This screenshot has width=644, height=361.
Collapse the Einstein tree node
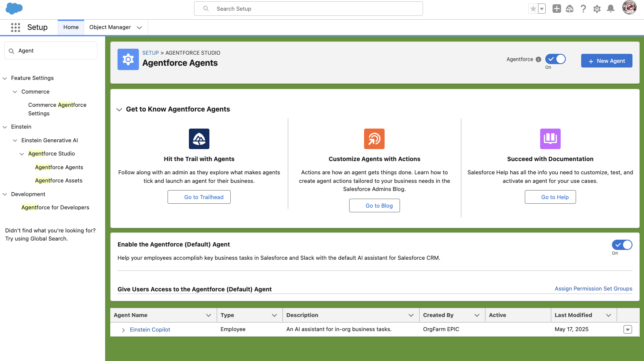[5, 127]
